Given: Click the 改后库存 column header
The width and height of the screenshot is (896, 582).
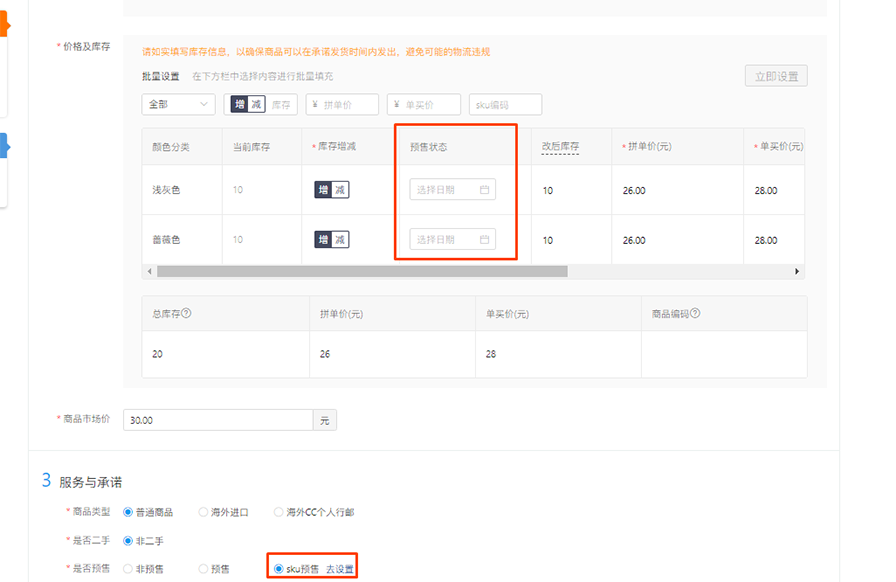Looking at the screenshot, I should (x=560, y=147).
